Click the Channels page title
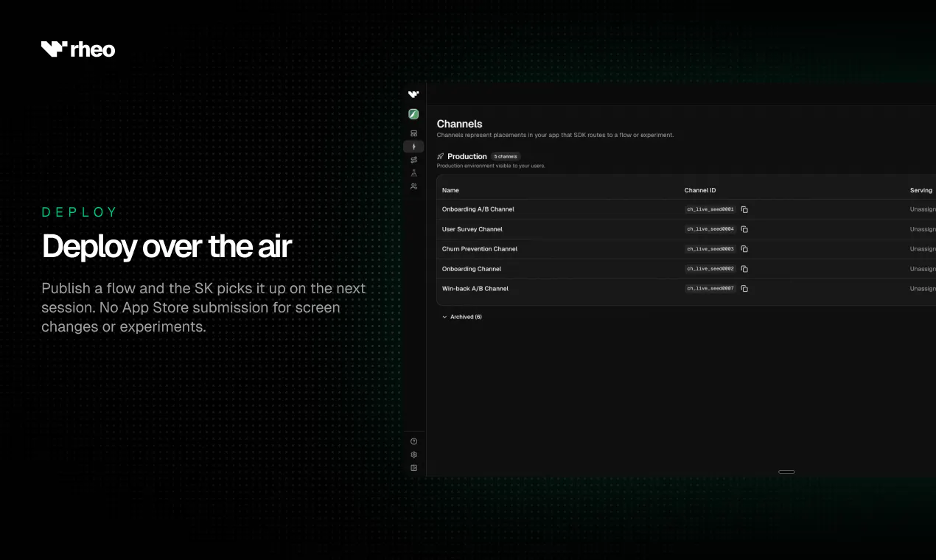This screenshot has width=936, height=560. pyautogui.click(x=459, y=124)
